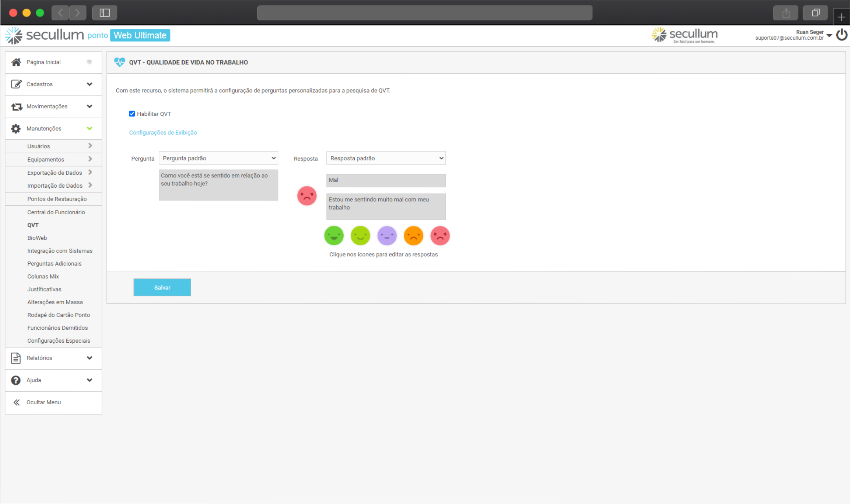Image resolution: width=850 pixels, height=504 pixels.
Task: Click the Salvar button
Action: (162, 287)
